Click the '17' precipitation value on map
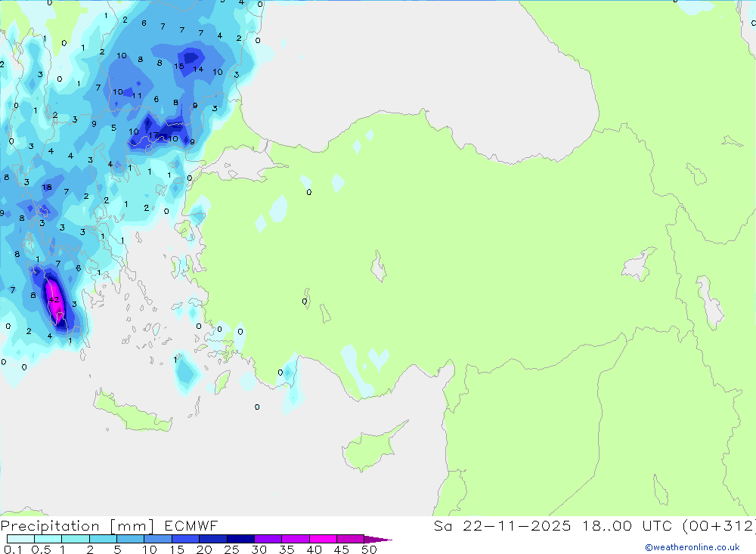This screenshot has height=554, width=756. [153, 135]
